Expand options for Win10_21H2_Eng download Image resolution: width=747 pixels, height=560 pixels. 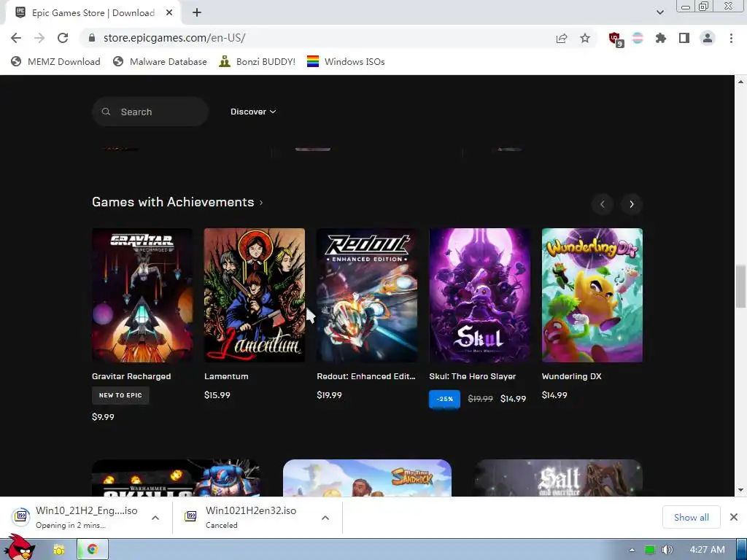pyautogui.click(x=155, y=518)
